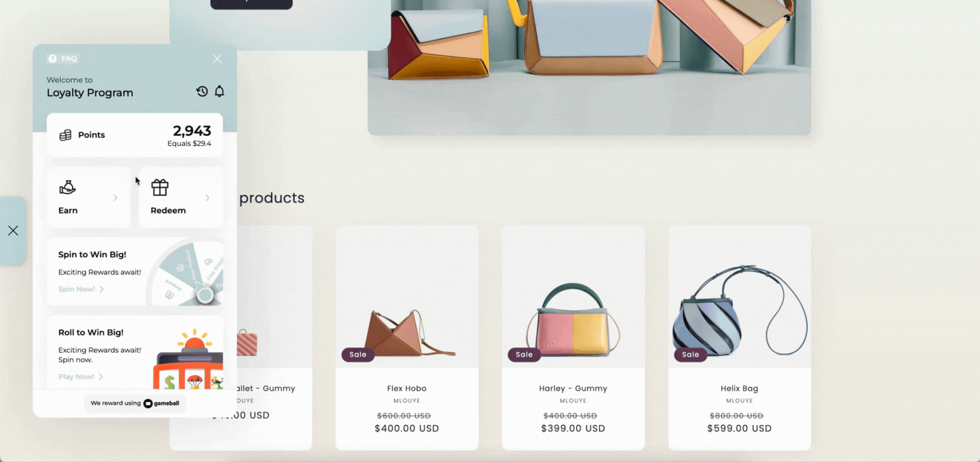Screen dimensions: 980x462
Task: Expand the Redeem card chevron
Action: pos(208,197)
